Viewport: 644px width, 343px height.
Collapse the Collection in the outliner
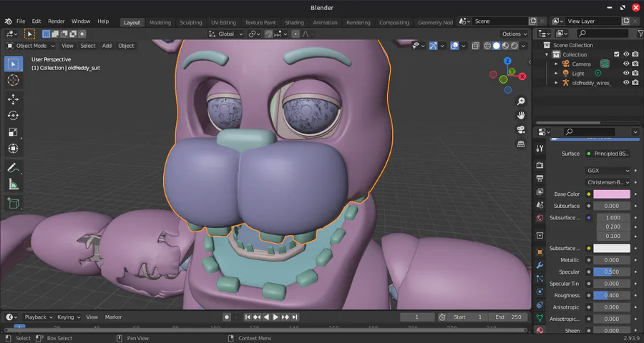click(547, 54)
